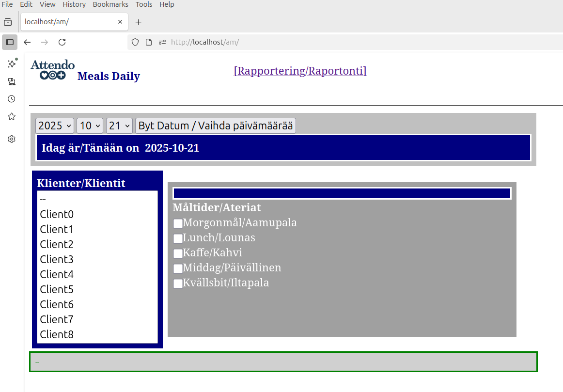Open the Bookmarks menu
The height and width of the screenshot is (392, 563).
coord(110,4)
